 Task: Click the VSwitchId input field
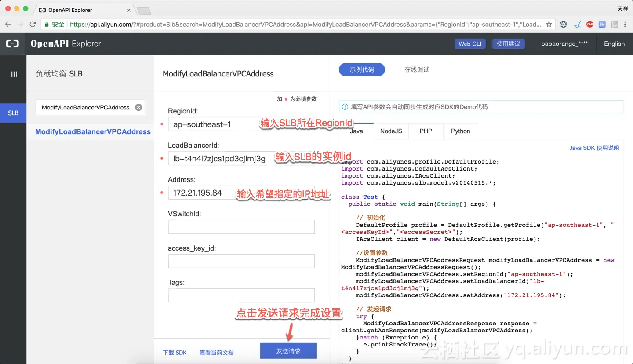click(x=241, y=227)
